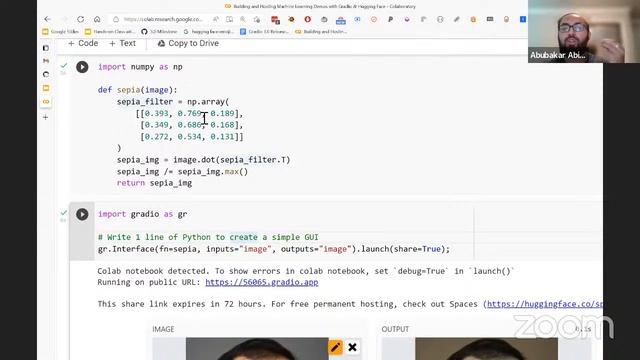
Task: Open the Hands-on Class bookmark
Action: [109, 31]
